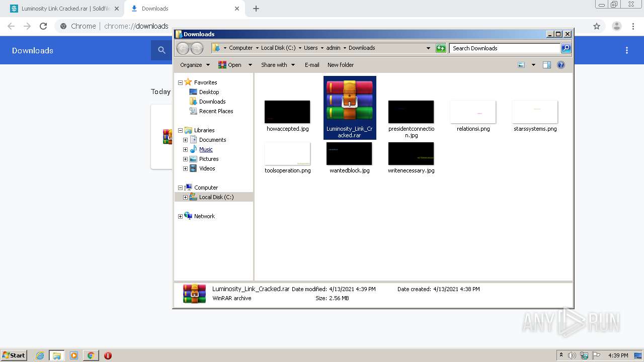Open the Chrome profile avatar

point(616,26)
